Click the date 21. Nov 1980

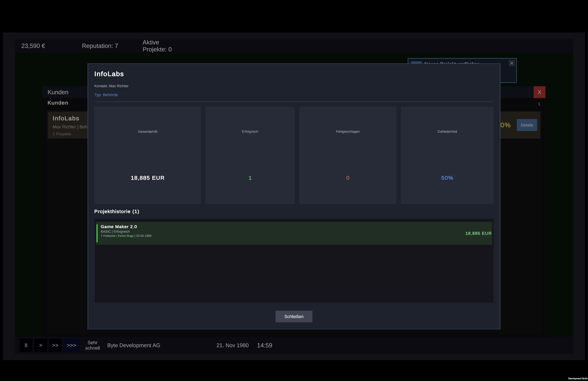[232, 345]
